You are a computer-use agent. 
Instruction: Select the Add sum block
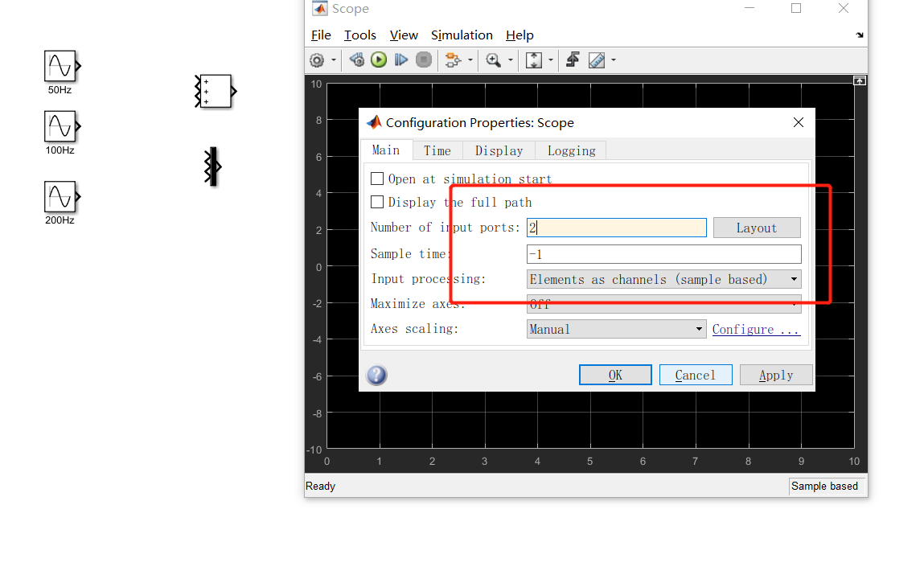216,92
